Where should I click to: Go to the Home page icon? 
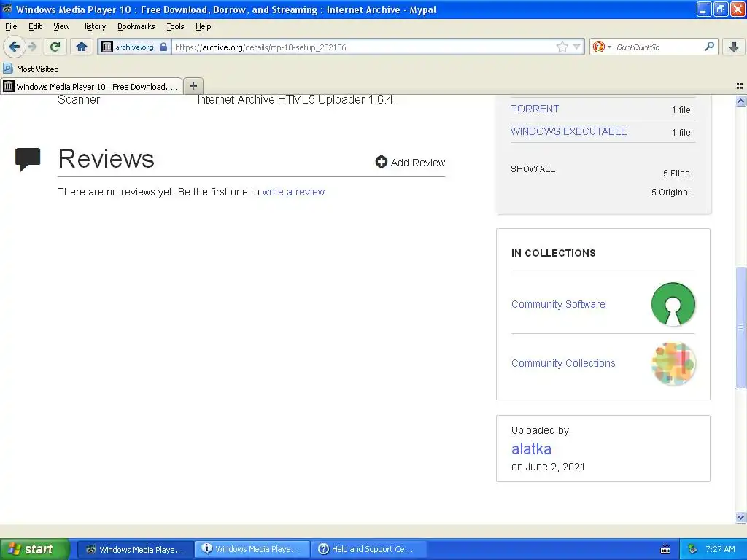click(82, 47)
